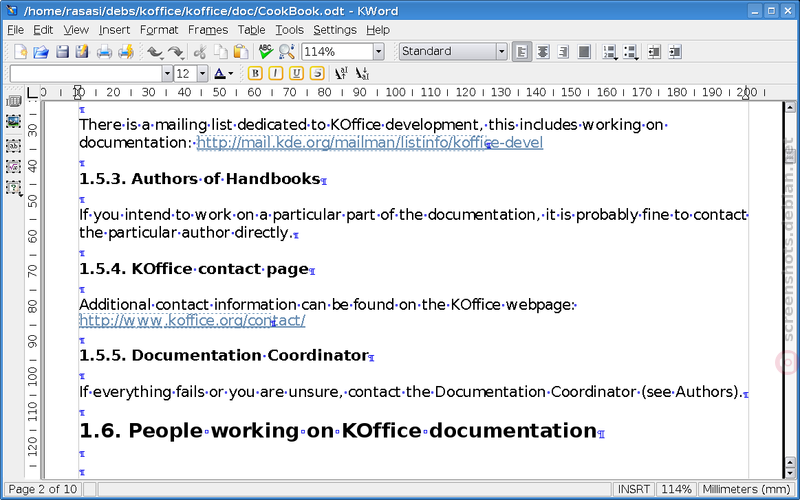Cut selection with the scissors icon
This screenshot has height=500, width=800.
[x=199, y=52]
